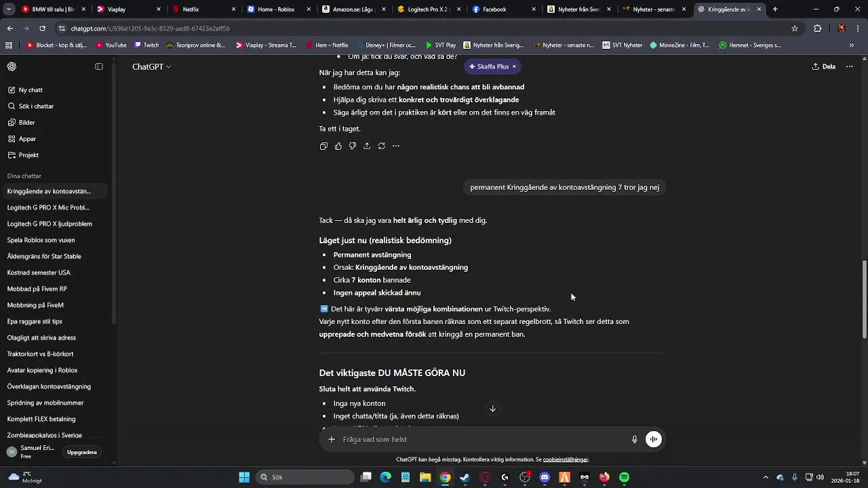Open the more options ellipsis under the response
The image size is (868, 488).
[396, 146]
